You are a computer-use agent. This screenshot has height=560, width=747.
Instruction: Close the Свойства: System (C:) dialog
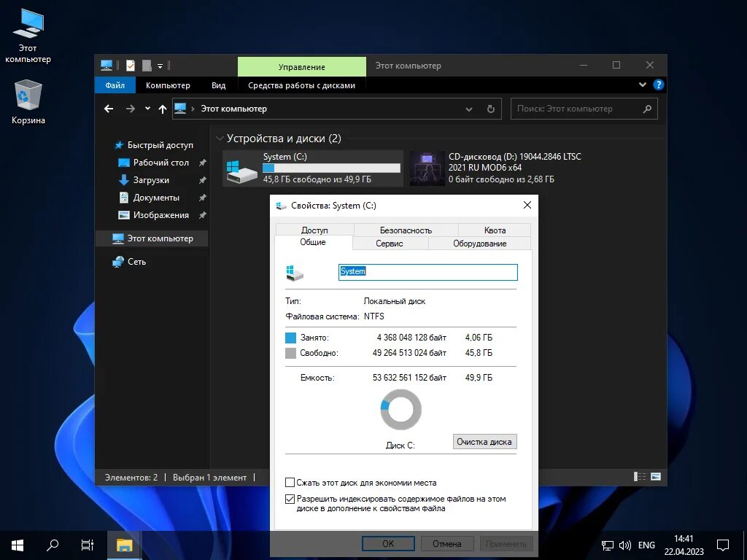[x=527, y=205]
